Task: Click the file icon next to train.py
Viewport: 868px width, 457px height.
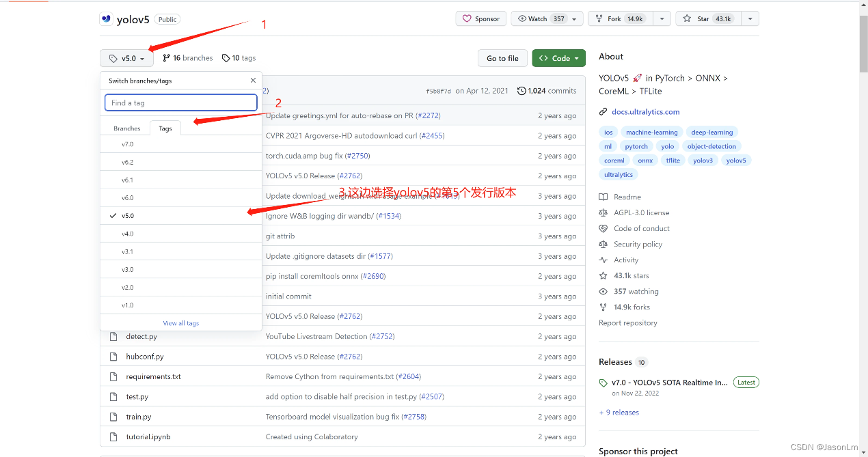Action: 113,417
